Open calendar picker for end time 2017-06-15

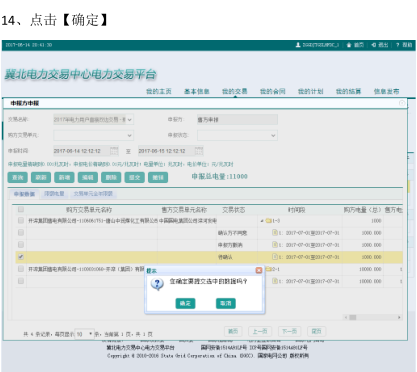[x=199, y=151]
